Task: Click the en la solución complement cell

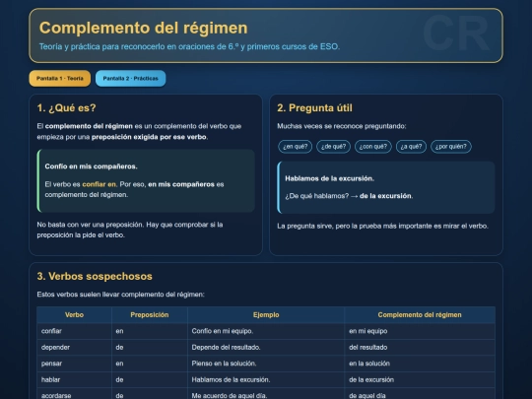Action: point(420,364)
